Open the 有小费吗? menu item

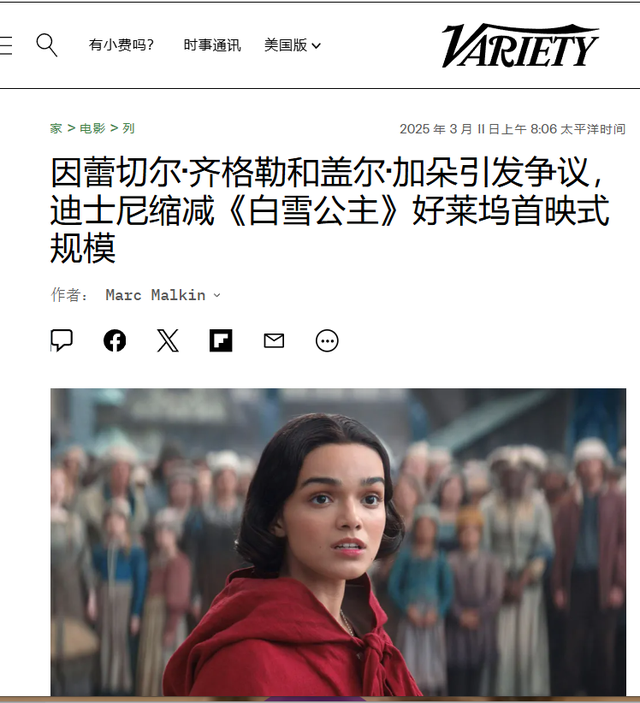pyautogui.click(x=122, y=45)
